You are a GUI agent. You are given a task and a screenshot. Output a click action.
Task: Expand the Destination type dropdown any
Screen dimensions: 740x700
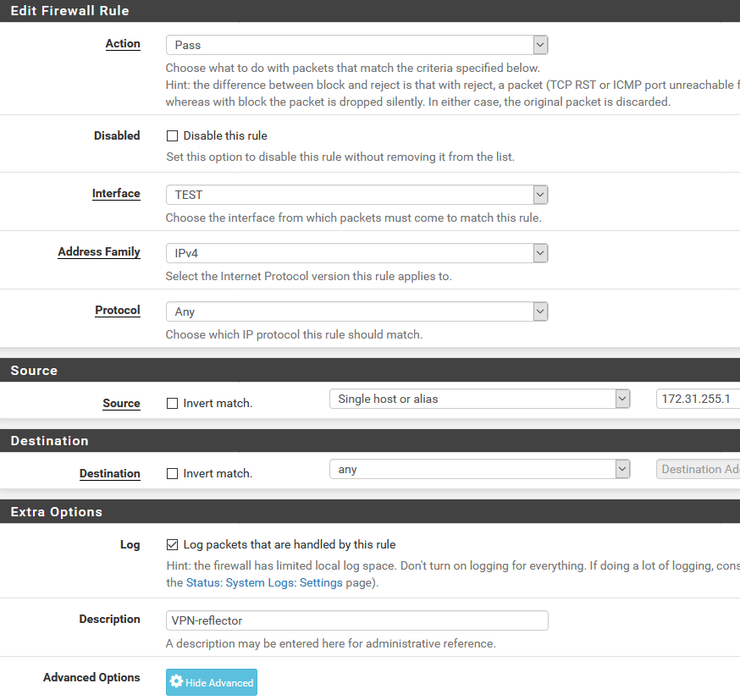[x=479, y=469]
